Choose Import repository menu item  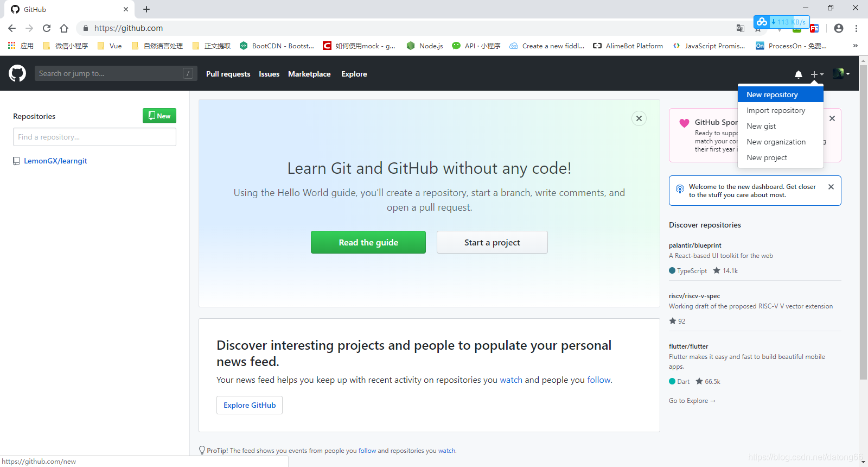(x=781, y=110)
